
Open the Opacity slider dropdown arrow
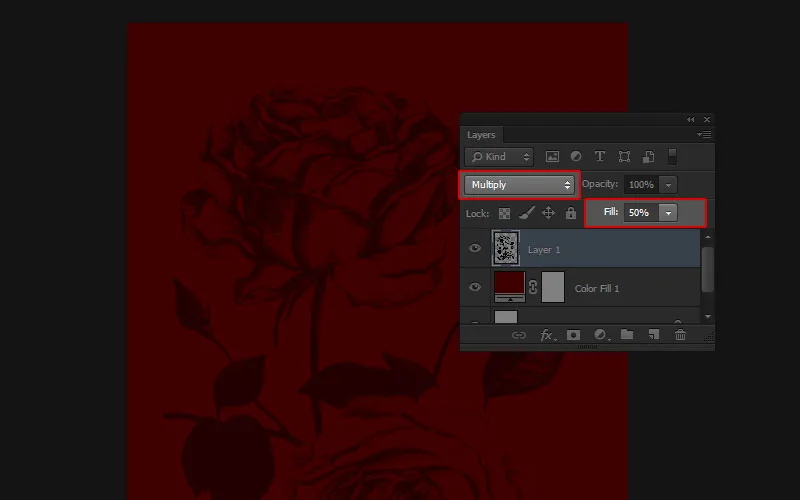coord(668,185)
